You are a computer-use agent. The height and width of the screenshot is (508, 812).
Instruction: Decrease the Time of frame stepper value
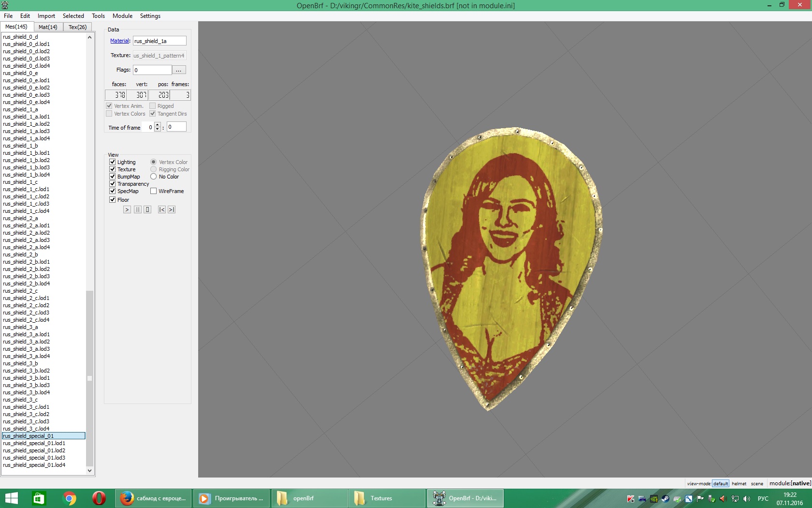click(157, 129)
